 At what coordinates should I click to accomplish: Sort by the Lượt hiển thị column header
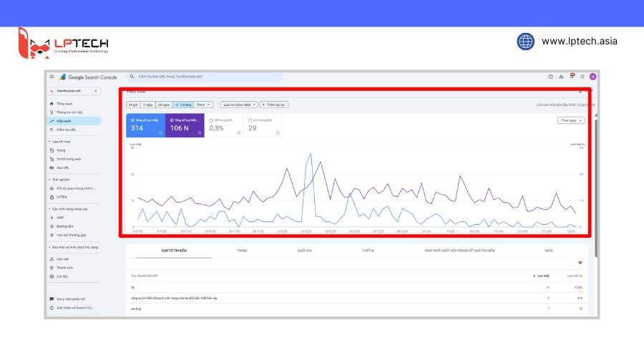(x=575, y=276)
